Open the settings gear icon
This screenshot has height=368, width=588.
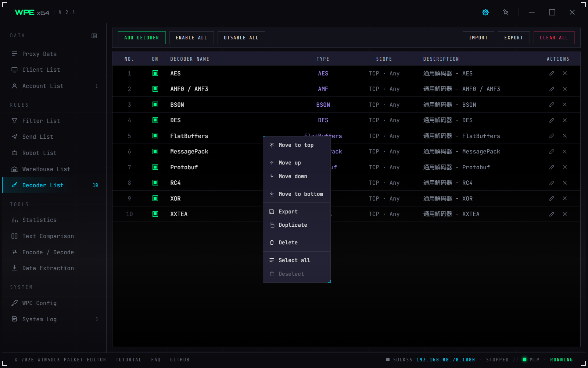485,12
